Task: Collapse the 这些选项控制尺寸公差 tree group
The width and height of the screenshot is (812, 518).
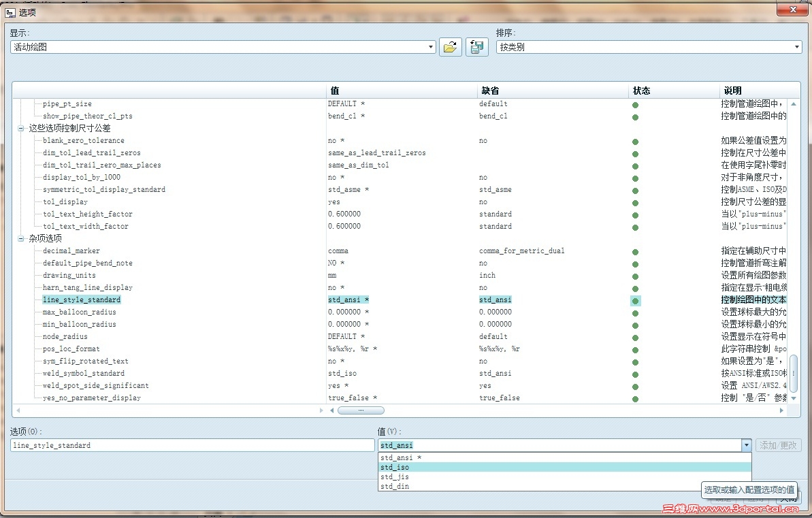Action: 20,129
